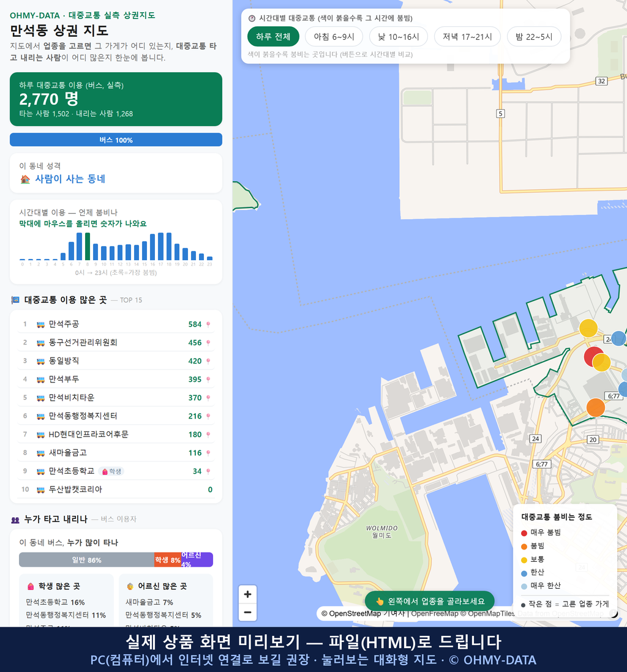Screen dimensions: 627x672
Task: Click the map pin for 동구선거관리위원회
Action: pyautogui.click(x=208, y=343)
